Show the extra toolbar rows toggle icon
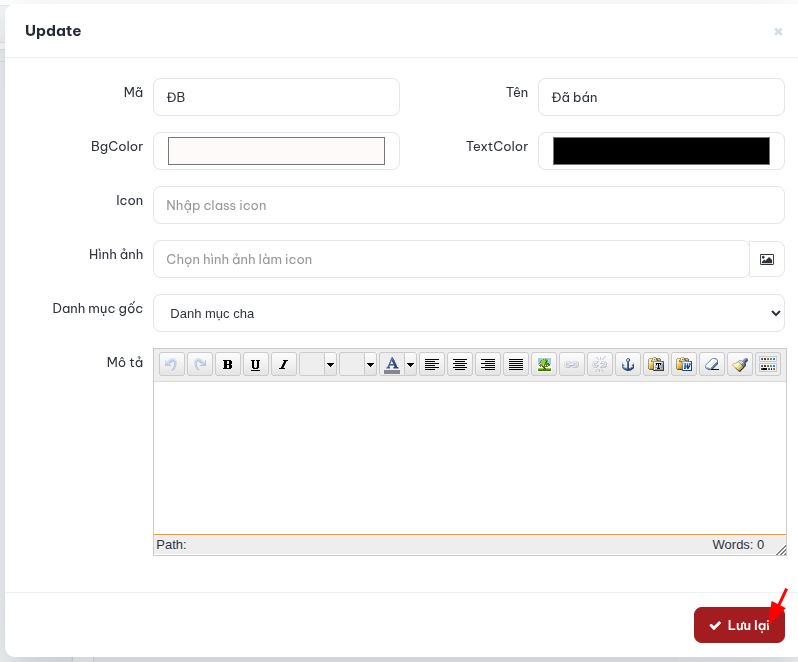Image resolution: width=798 pixels, height=662 pixels. (768, 364)
